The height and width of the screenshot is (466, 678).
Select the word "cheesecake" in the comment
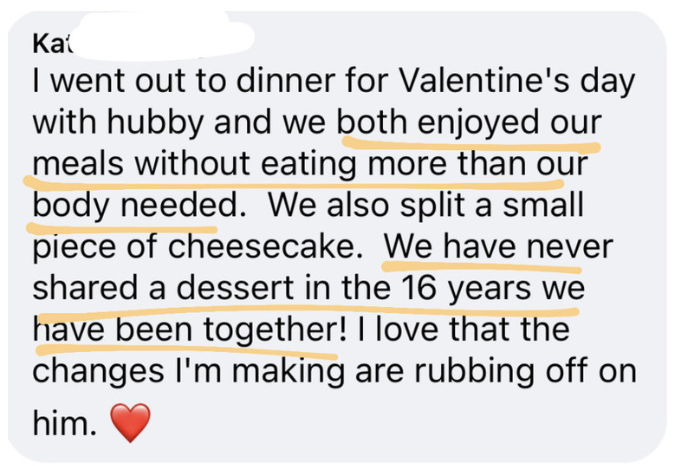(x=265, y=246)
